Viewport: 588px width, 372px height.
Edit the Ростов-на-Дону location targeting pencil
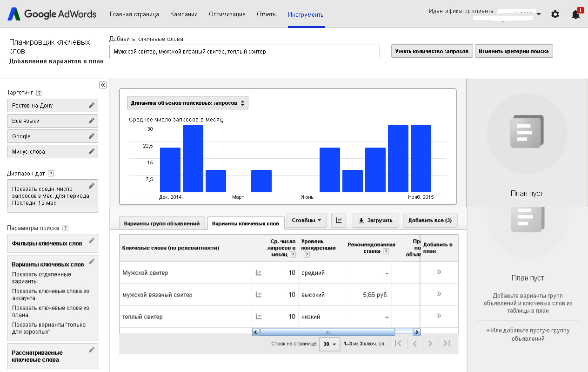point(92,106)
